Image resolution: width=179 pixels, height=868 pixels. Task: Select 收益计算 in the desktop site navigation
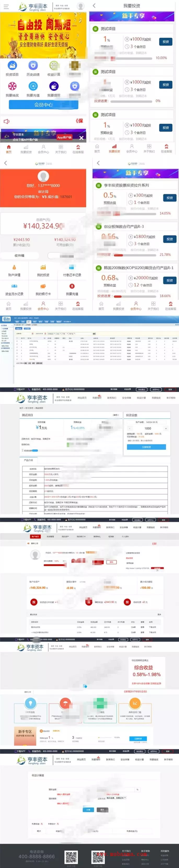tap(141, 398)
